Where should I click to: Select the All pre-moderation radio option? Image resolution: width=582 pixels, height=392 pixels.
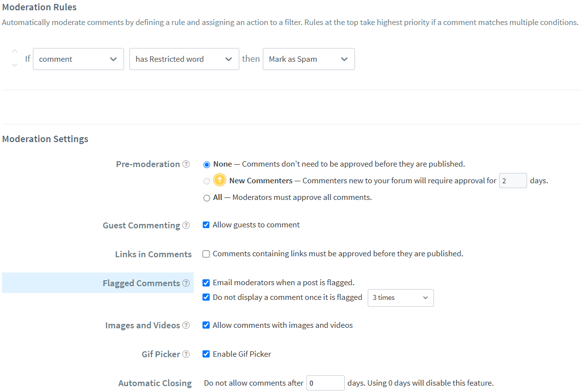(207, 198)
